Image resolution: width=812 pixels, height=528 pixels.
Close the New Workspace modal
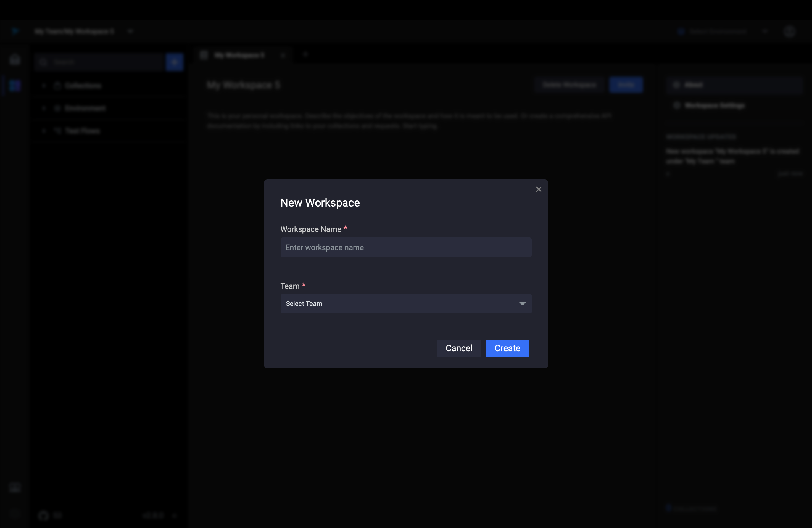coord(539,189)
